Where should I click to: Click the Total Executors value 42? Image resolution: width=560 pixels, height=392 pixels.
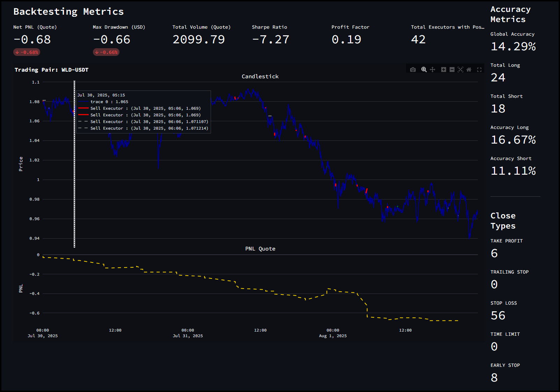(x=418, y=39)
